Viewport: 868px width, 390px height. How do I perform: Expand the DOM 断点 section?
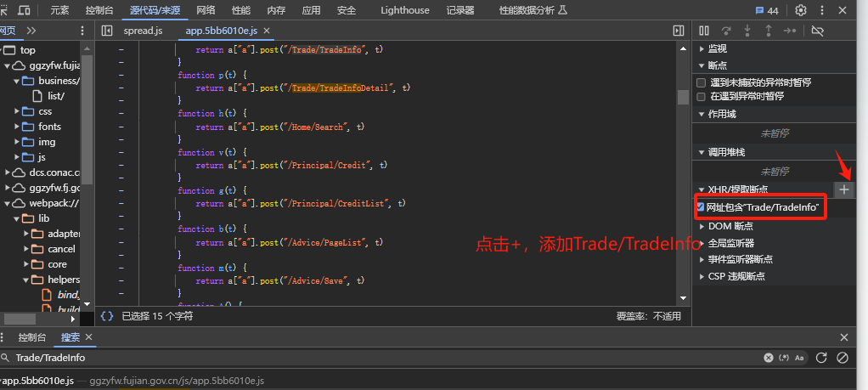coord(702,226)
